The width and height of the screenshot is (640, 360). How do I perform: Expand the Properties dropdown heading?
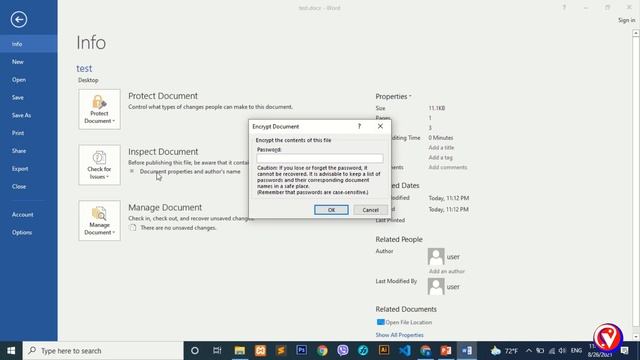point(393,96)
